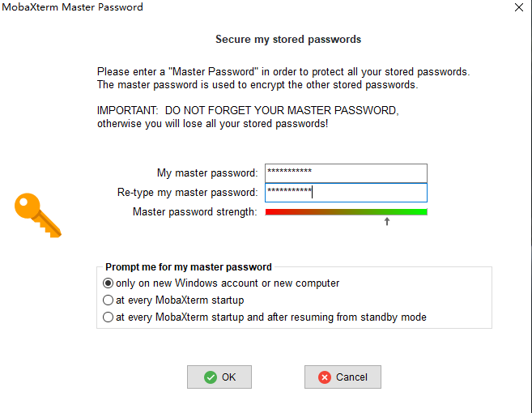Viewport: 532px width, 413px height.
Task: Confirm the master password with OK
Action: point(219,377)
